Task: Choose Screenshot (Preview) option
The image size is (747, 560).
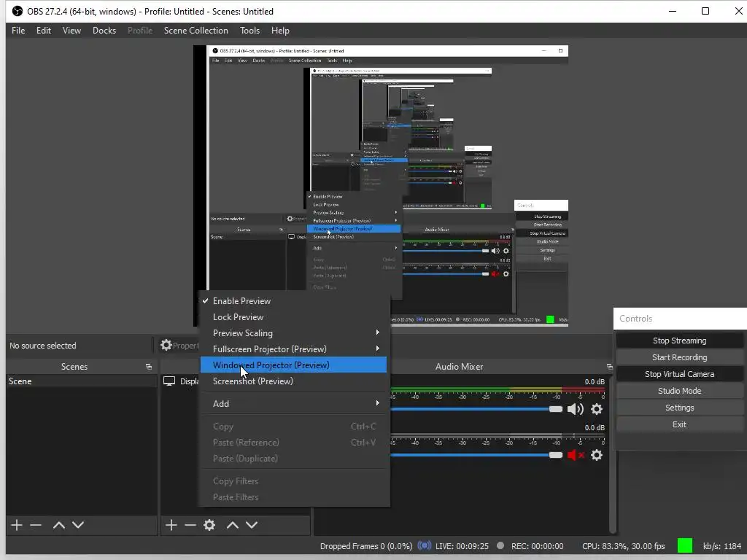Action: 293,381
